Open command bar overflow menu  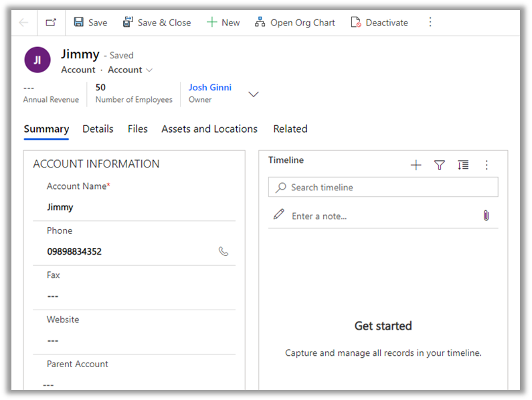[x=430, y=23]
